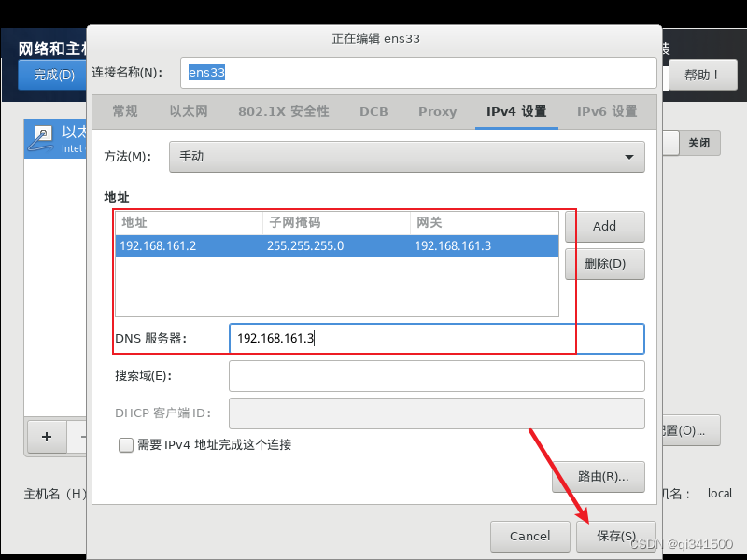Click the 子网掩码 column header
Image resolution: width=747 pixels, height=560 pixels.
click(336, 223)
